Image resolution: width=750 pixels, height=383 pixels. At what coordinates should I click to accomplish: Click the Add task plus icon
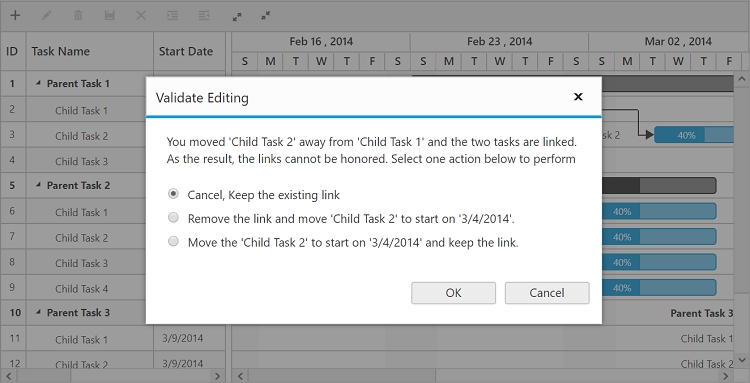point(15,15)
